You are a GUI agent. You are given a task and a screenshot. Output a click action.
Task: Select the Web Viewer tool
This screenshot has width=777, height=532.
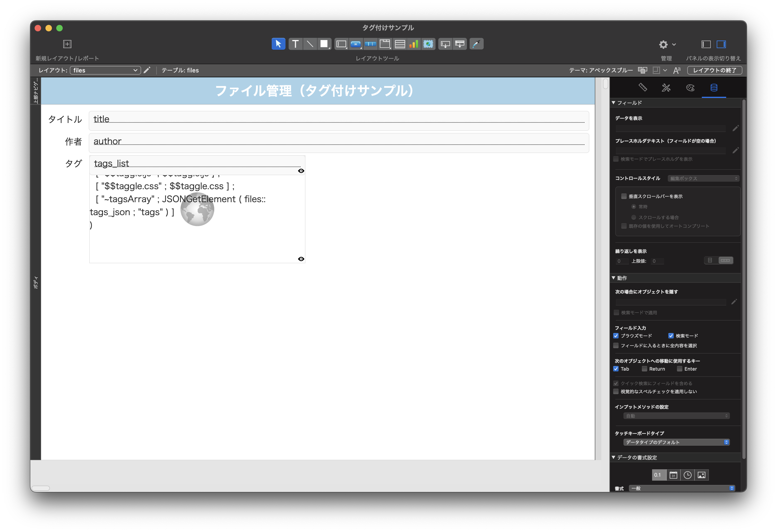tap(428, 44)
